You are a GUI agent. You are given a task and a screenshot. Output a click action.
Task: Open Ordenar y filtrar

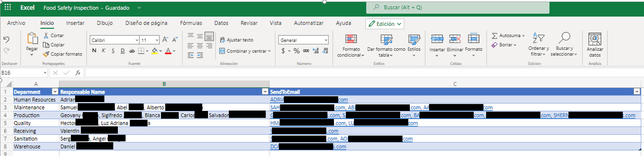coord(538,45)
